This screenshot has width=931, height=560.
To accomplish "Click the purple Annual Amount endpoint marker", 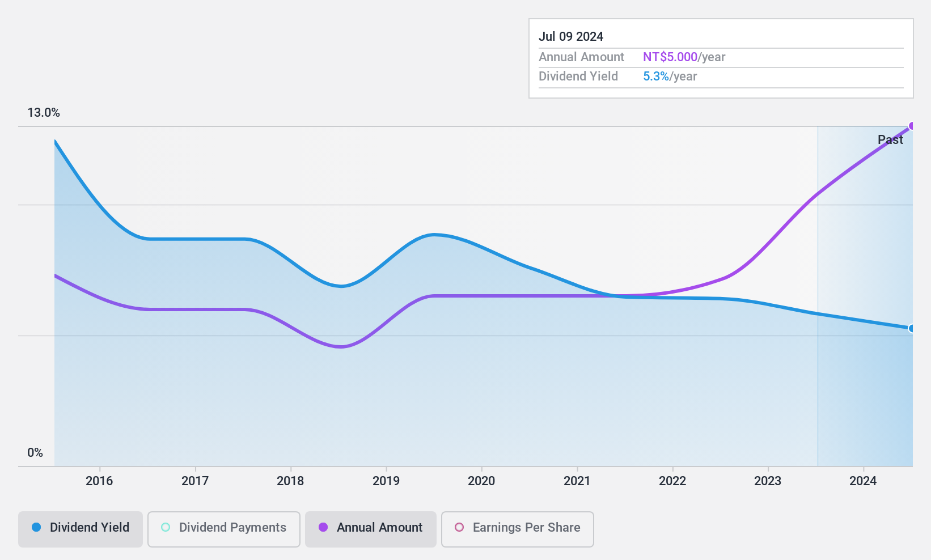I will pos(912,126).
